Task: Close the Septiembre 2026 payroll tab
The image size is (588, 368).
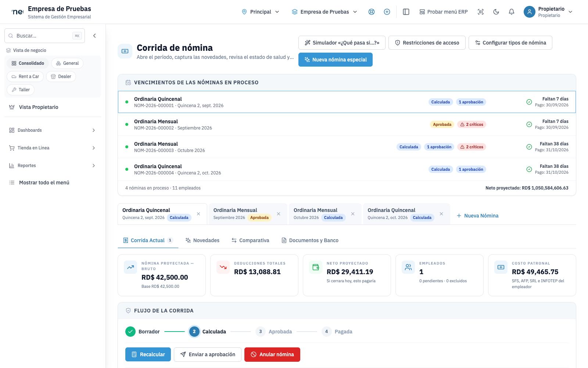Action: pos(279,214)
